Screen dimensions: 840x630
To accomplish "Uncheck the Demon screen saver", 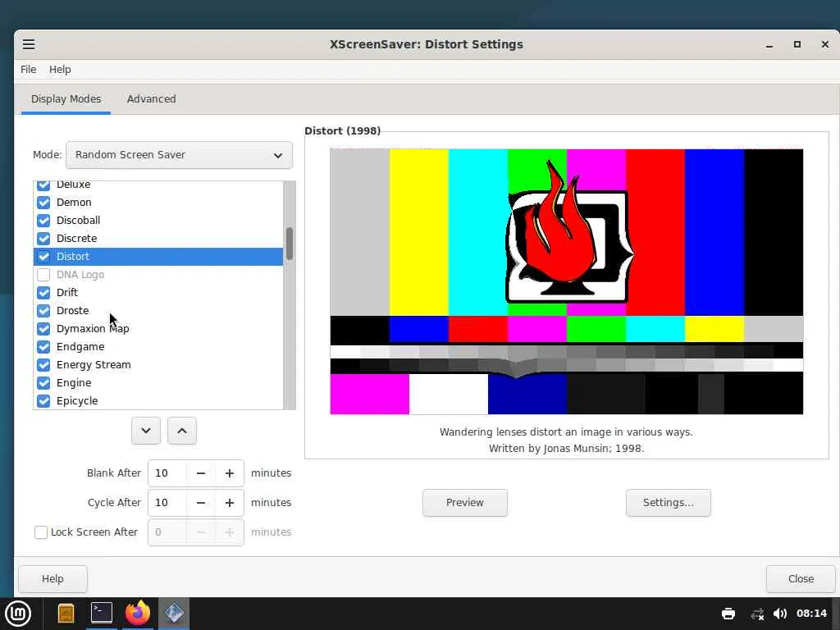I will point(43,203).
